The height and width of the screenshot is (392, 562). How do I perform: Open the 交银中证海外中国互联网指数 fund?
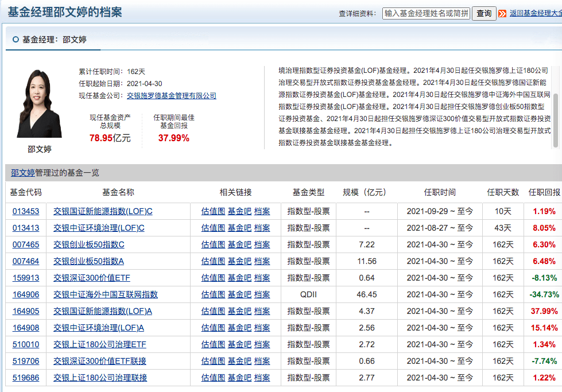pos(106,294)
